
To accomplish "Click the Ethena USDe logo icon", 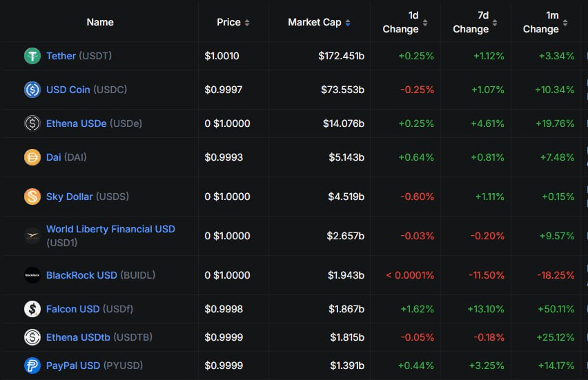I will [x=32, y=123].
